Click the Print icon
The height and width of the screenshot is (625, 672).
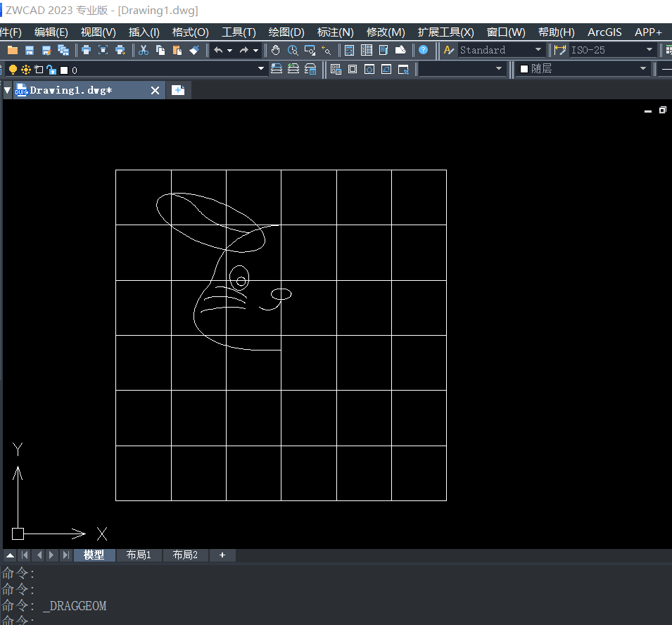click(x=86, y=50)
